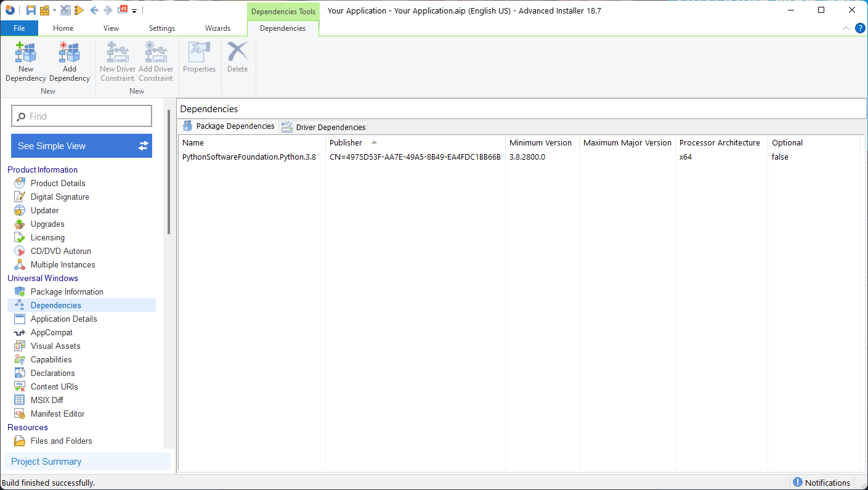Go to the Updater page
Screen dimensions: 868x490
pos(44,210)
